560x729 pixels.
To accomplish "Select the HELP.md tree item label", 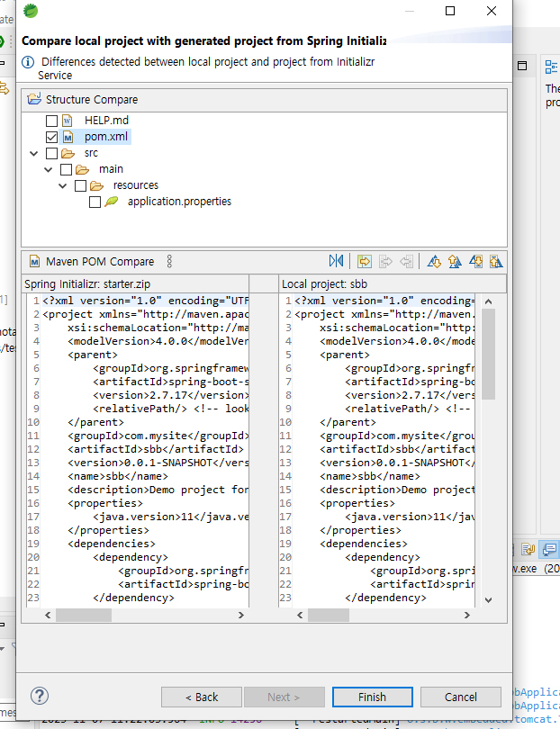I will [x=106, y=121].
